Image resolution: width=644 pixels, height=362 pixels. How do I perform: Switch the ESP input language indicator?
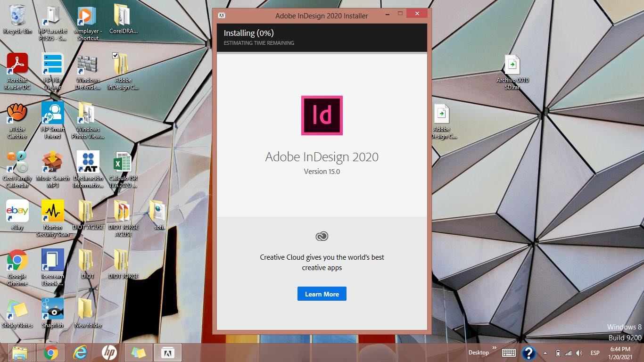tap(595, 353)
